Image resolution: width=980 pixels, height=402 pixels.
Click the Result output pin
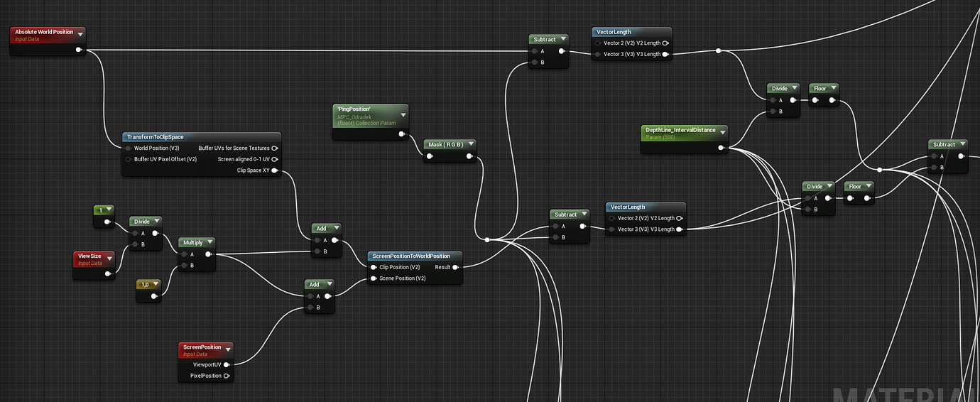tap(456, 267)
